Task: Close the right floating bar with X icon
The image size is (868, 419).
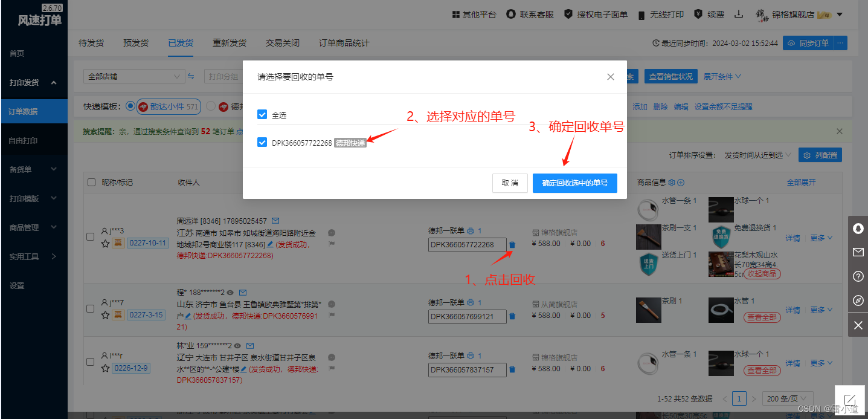Action: 858,325
